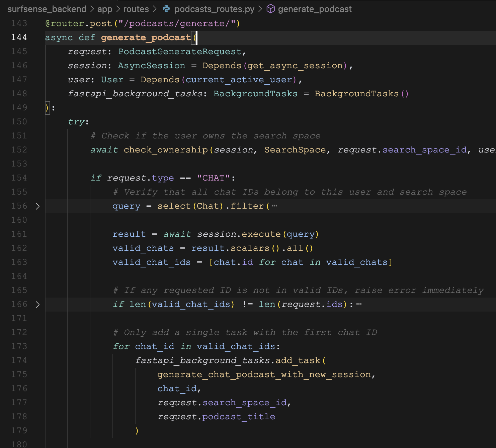Click the User type on line 147
The image size is (496, 448).
click(x=112, y=80)
